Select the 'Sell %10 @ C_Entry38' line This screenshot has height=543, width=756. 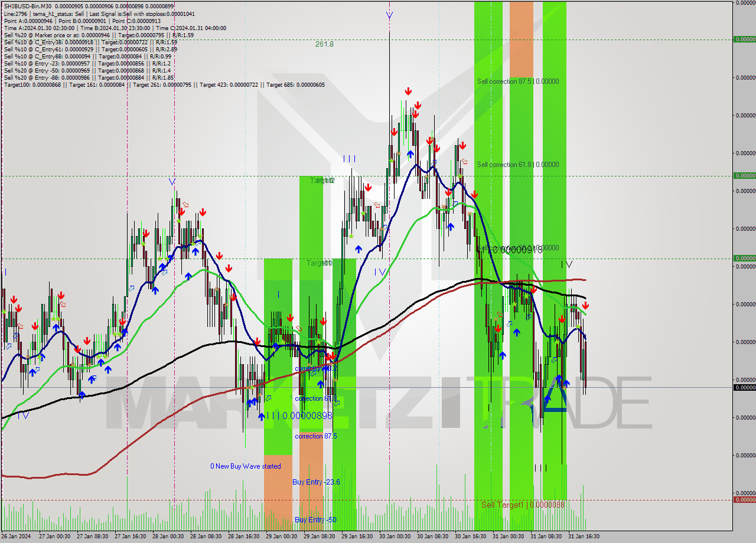pyautogui.click(x=90, y=42)
